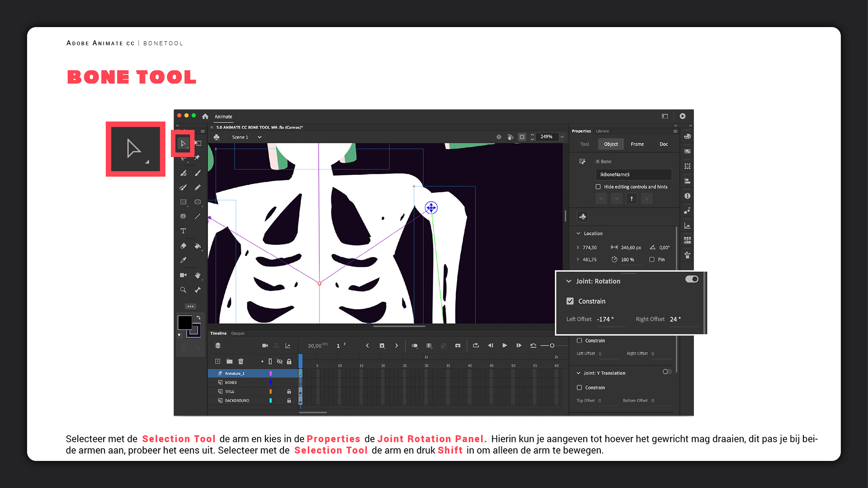
Task: Choose the Hand tool
Action: (x=198, y=275)
